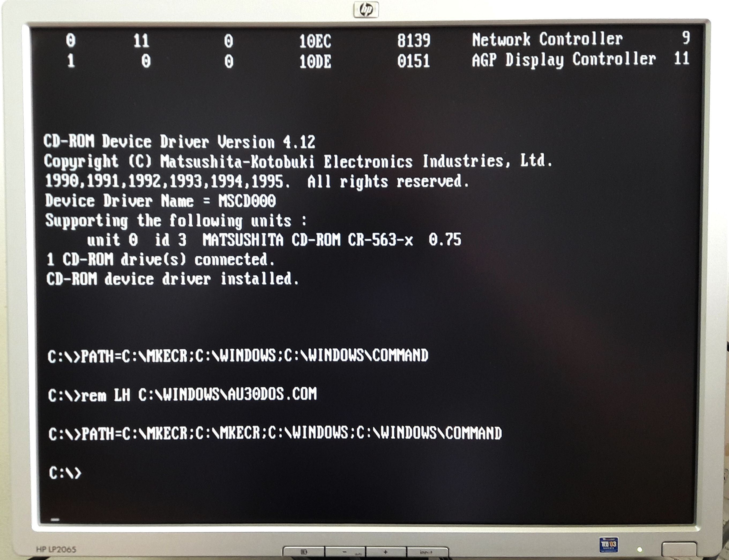Click monitor 'input' button

[427, 552]
